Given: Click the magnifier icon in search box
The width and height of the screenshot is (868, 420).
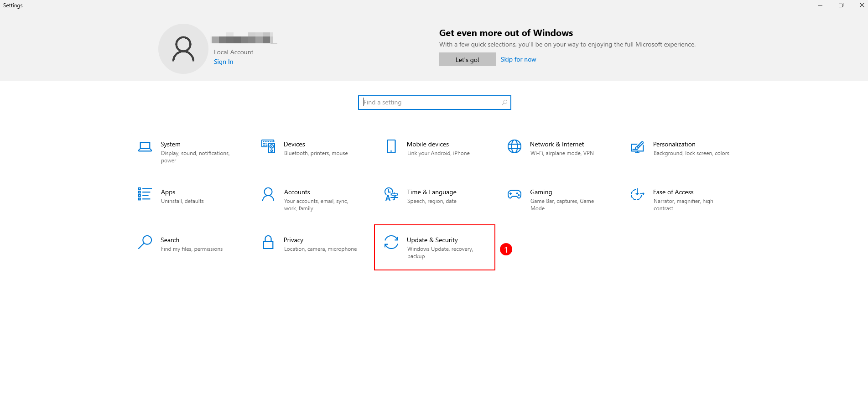Looking at the screenshot, I should click(504, 103).
